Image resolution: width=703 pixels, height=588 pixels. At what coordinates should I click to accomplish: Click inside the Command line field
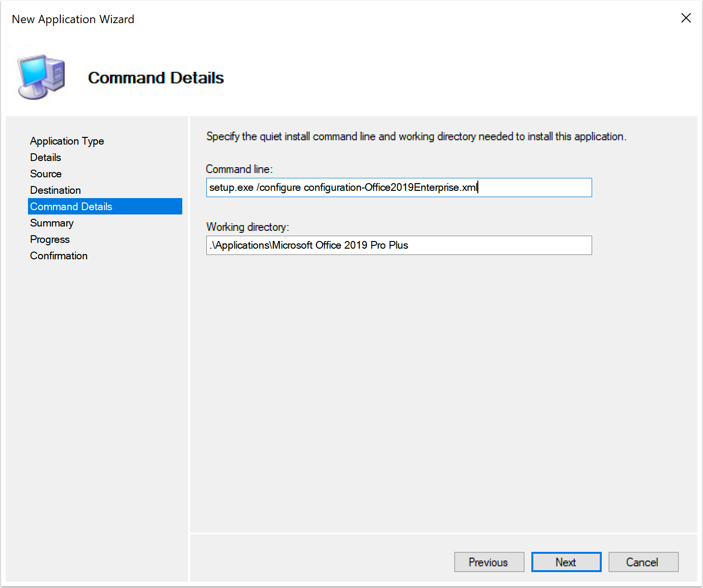tap(399, 187)
